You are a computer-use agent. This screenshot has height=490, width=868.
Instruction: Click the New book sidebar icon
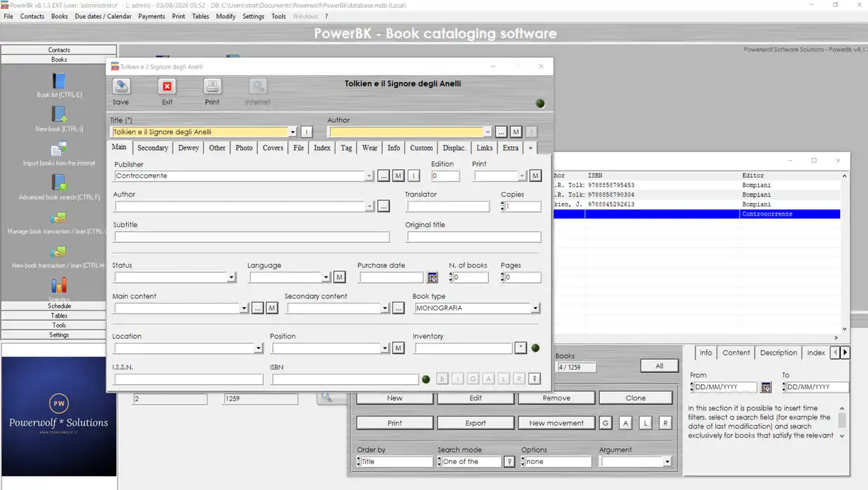pyautogui.click(x=59, y=115)
